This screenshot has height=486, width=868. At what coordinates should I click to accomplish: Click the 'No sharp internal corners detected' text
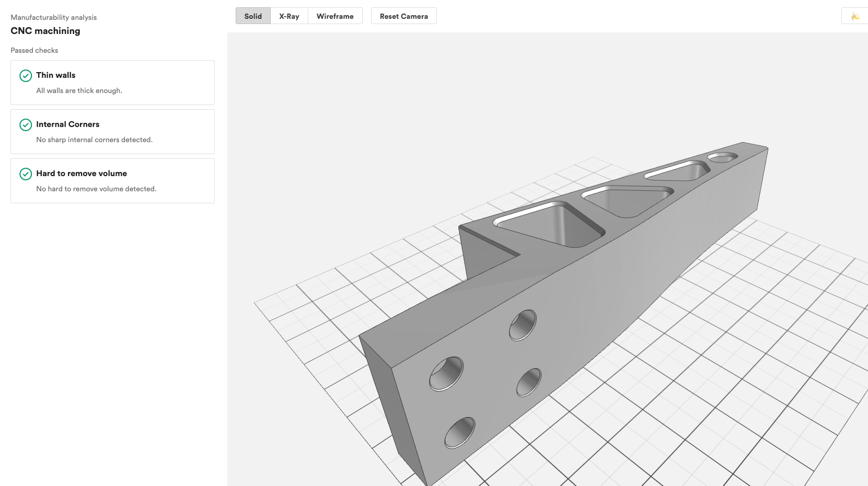[x=95, y=140]
